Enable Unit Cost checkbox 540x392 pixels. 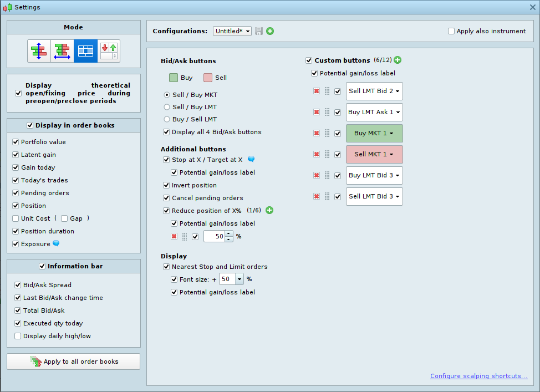[16, 218]
